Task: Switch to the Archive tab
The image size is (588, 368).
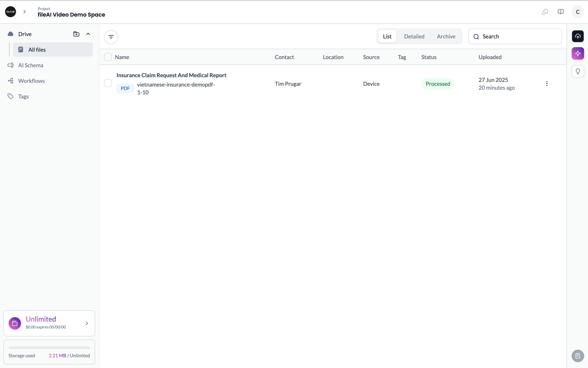Action: [x=446, y=36]
